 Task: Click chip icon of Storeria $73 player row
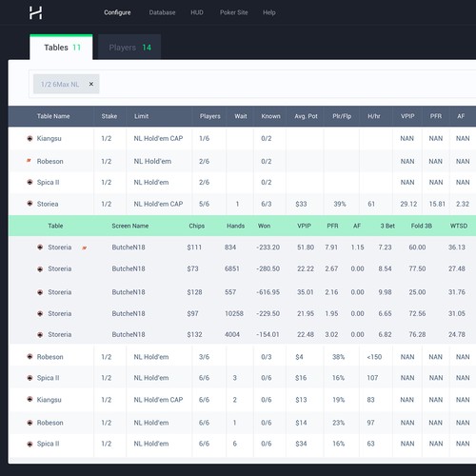coord(40,269)
